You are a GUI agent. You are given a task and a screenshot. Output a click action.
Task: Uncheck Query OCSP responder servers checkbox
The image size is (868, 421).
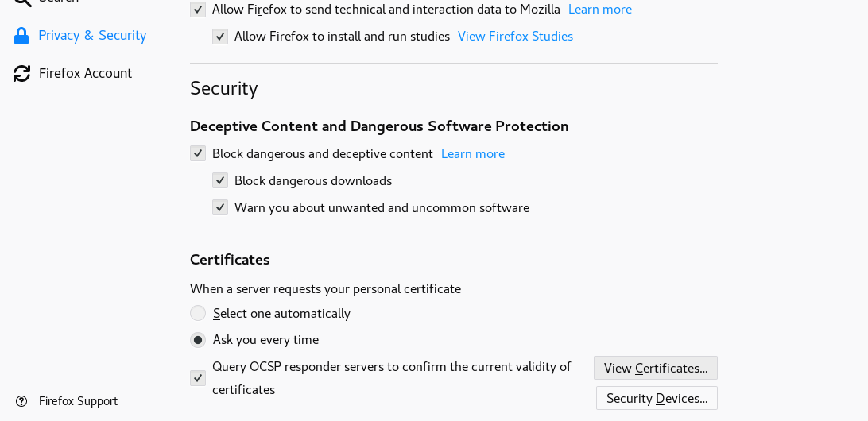(x=198, y=378)
